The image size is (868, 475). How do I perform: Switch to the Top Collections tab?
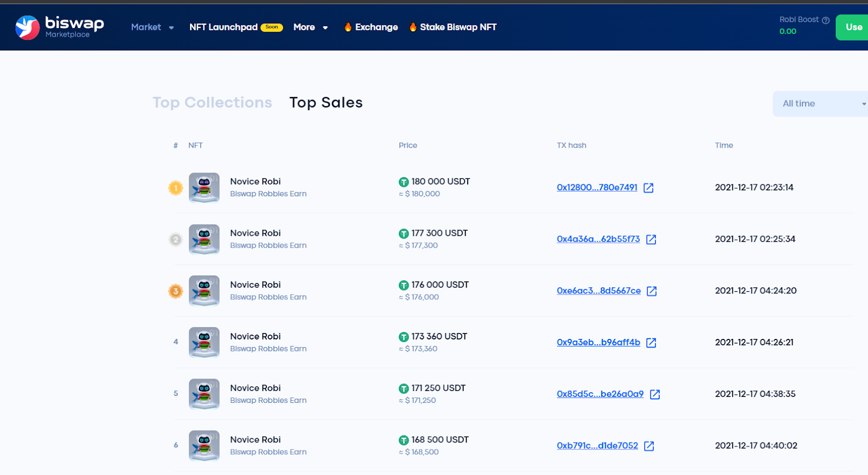212,102
